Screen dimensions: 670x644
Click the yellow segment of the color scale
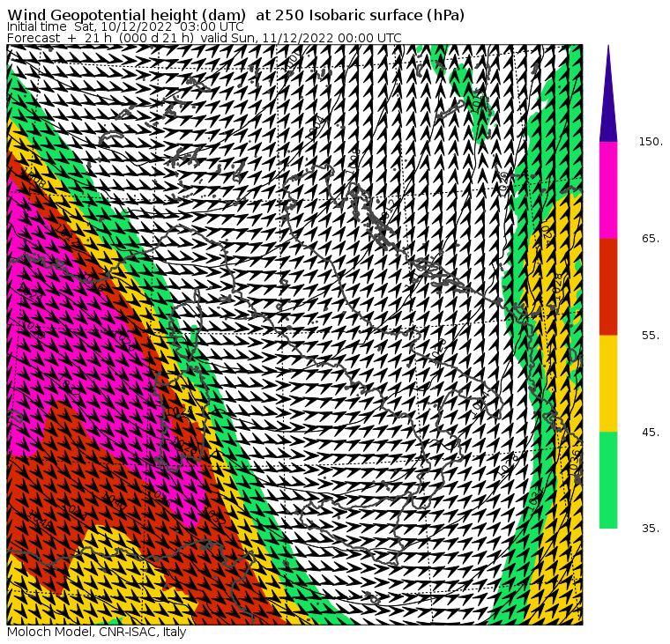pos(608,383)
